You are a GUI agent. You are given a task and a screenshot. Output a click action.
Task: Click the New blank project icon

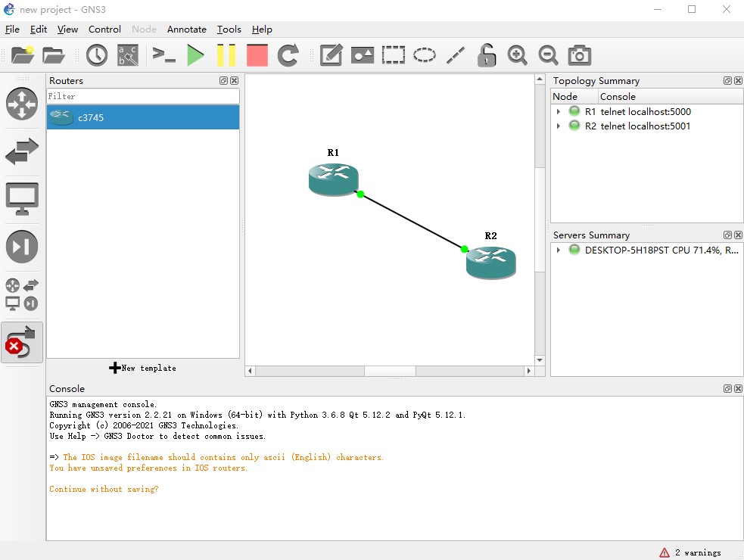(22, 55)
